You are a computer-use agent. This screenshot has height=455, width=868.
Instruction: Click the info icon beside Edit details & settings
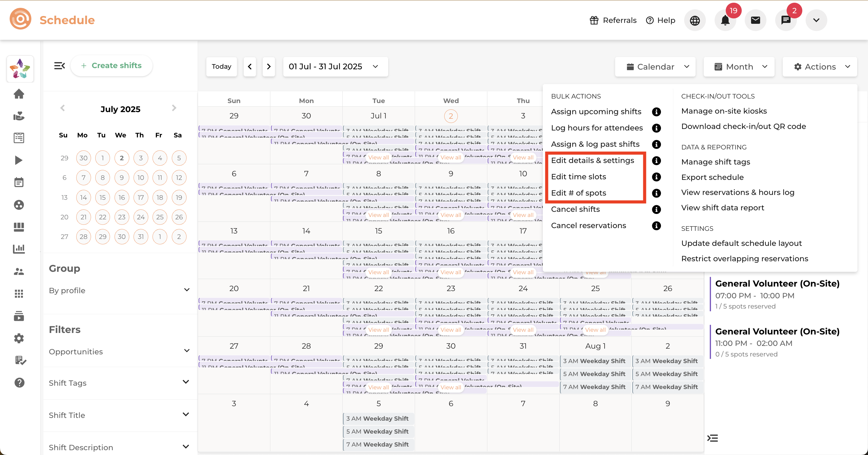coord(656,161)
